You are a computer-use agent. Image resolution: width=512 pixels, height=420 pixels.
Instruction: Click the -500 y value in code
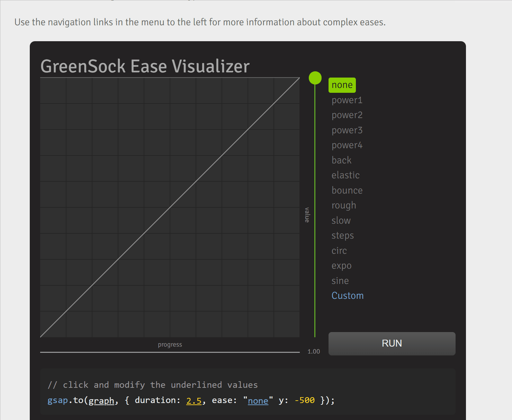coord(305,401)
